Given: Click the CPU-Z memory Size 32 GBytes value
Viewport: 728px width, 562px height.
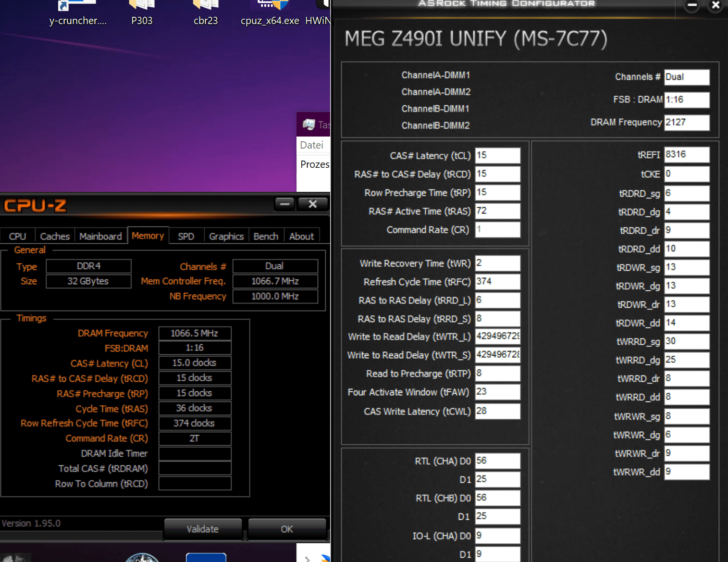Looking at the screenshot, I should (x=88, y=281).
